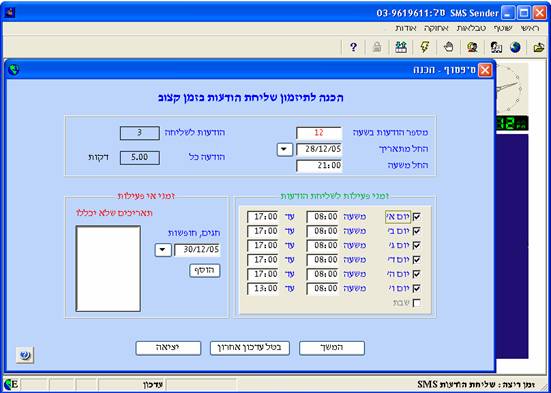
Task: Uncheck the יום ו' checkbox
Action: 417,288
